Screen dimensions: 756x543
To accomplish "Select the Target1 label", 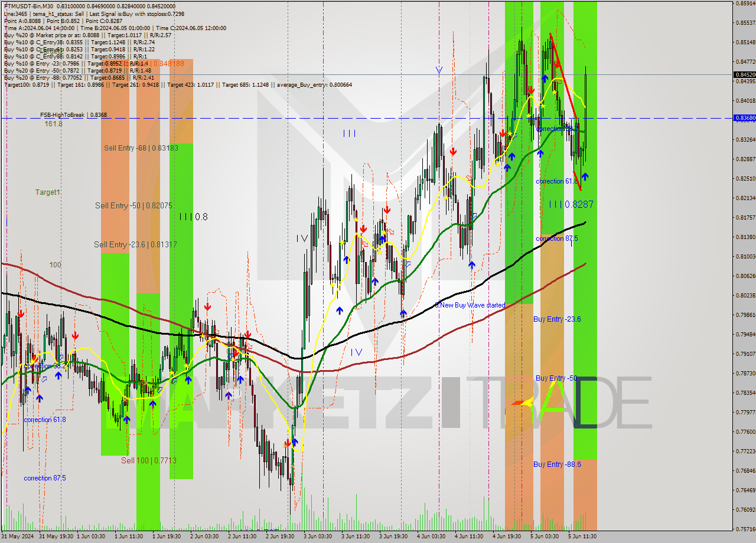I will 47,192.
